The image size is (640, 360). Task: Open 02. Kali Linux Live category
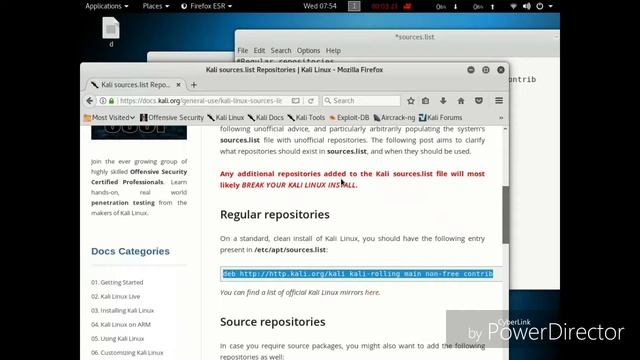(x=116, y=296)
